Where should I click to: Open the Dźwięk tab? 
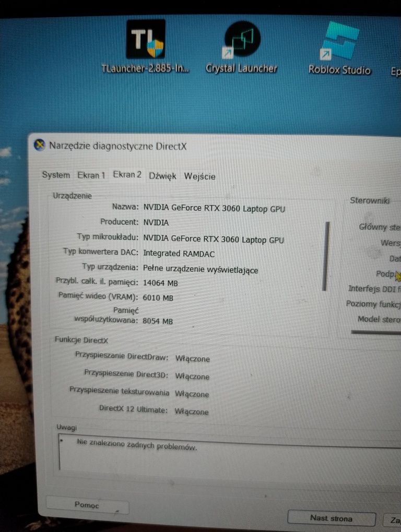tap(162, 176)
